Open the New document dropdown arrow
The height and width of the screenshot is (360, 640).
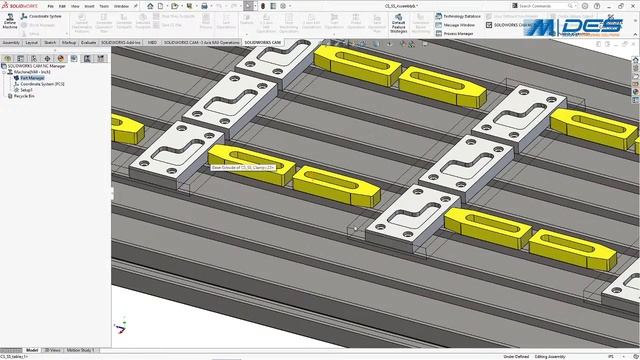pos(166,6)
